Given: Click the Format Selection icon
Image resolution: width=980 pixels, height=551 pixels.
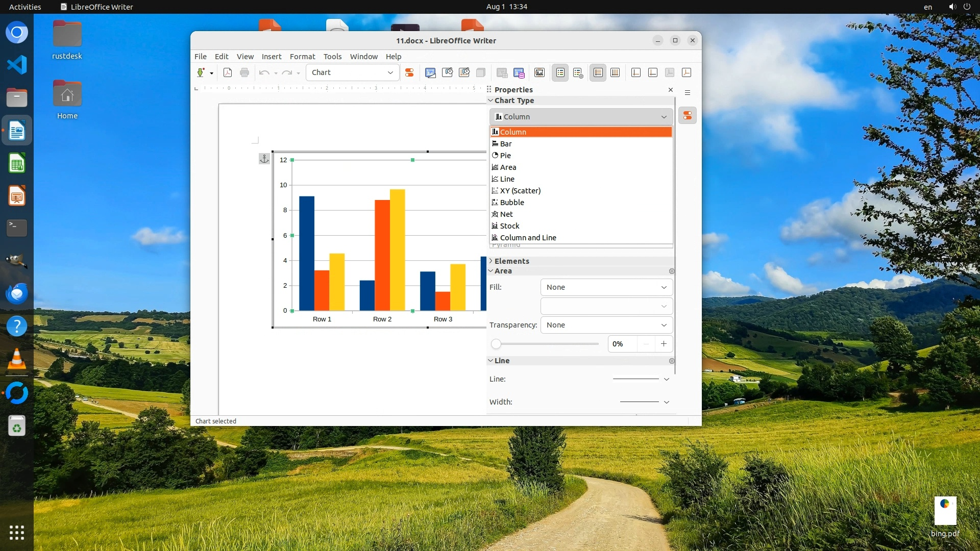Looking at the screenshot, I should point(409,72).
